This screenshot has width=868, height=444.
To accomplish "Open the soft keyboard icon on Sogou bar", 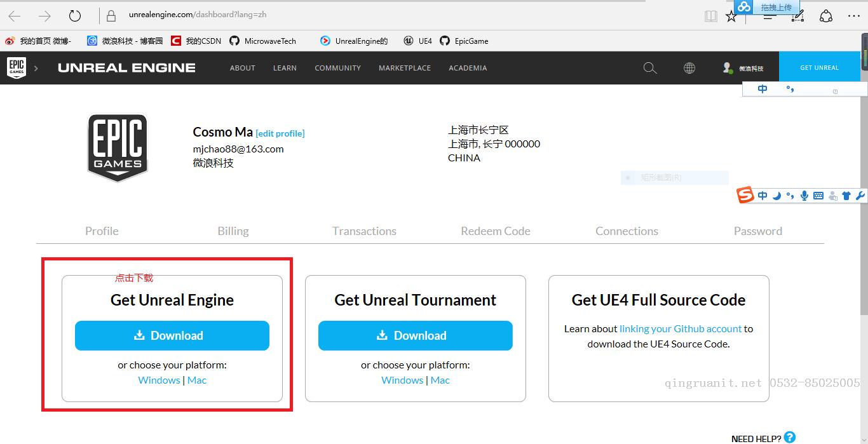I will click(x=818, y=196).
